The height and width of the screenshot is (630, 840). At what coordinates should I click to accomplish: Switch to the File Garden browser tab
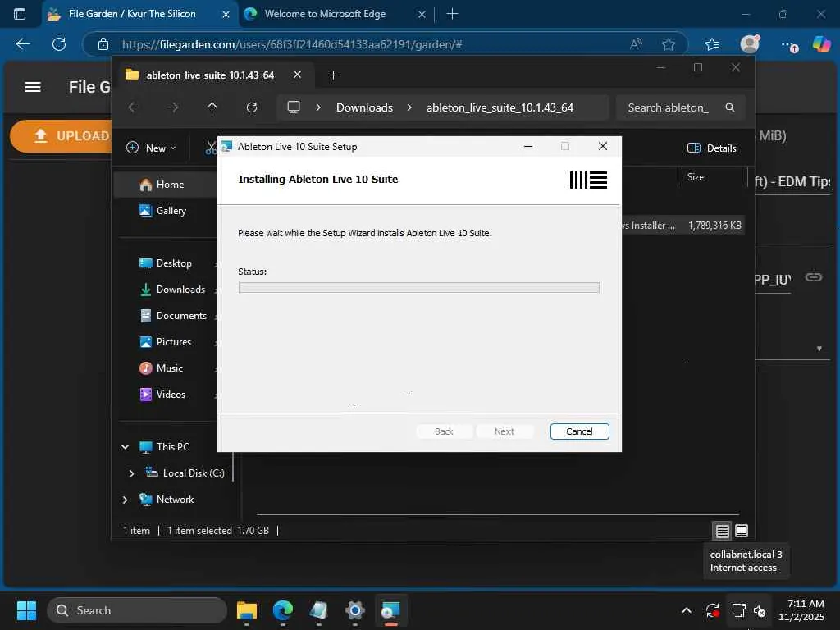click(x=132, y=14)
